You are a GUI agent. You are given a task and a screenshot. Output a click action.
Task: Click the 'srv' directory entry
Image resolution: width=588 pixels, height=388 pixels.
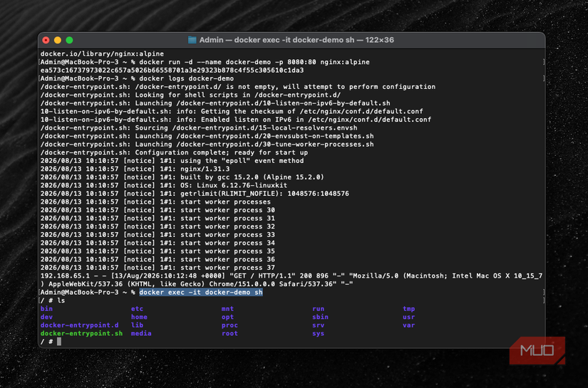(x=319, y=325)
